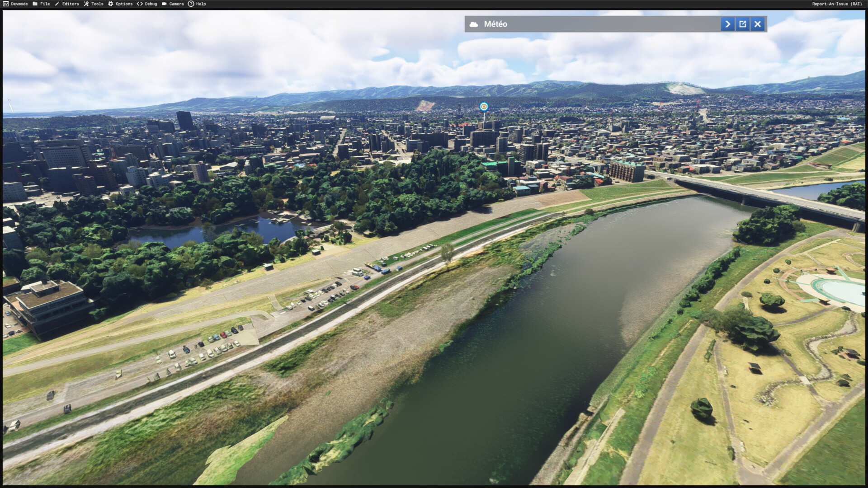The width and height of the screenshot is (868, 488).
Task: Click the Devmode notepad icon
Action: pyautogui.click(x=6, y=4)
